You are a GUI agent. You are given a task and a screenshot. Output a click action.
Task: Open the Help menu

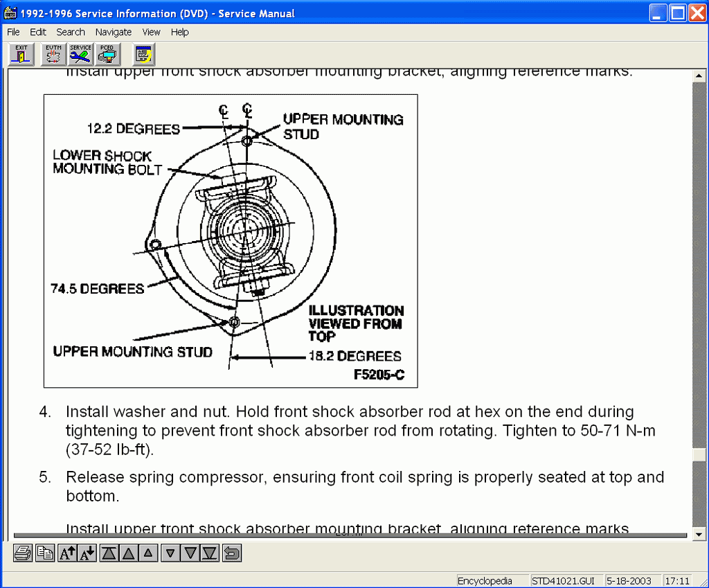coord(179,32)
